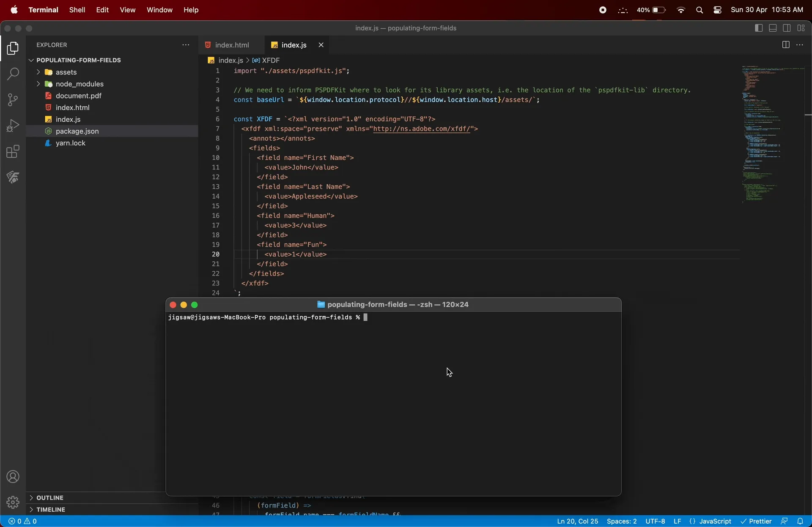Expand the OUTLINE section
812x527 pixels.
(x=49, y=498)
